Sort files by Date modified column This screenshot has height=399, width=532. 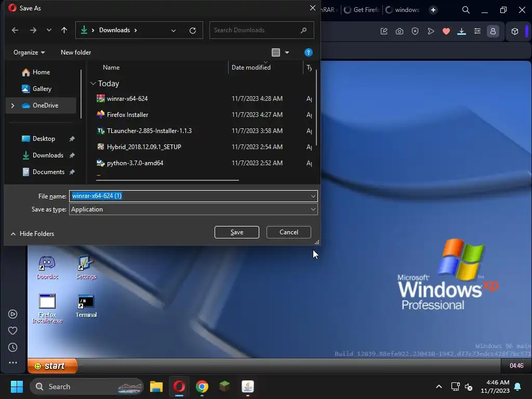tap(251, 68)
